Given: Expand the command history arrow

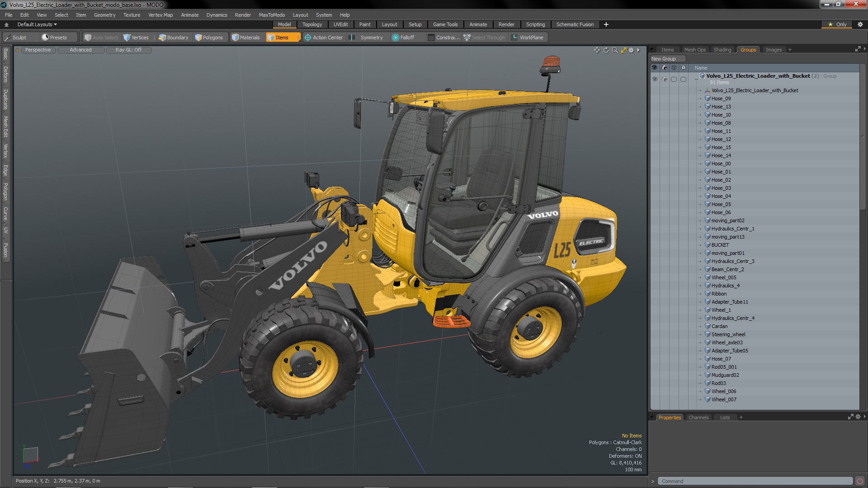Looking at the screenshot, I should [x=652, y=481].
